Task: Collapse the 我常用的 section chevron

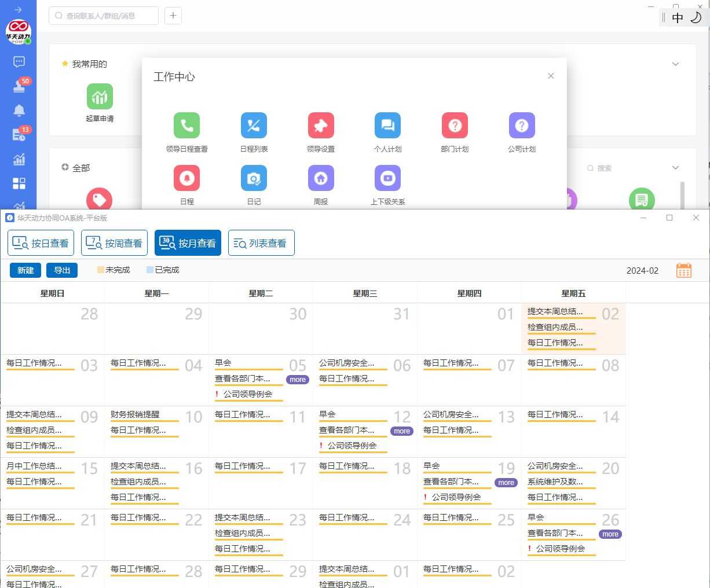Action: (675, 64)
